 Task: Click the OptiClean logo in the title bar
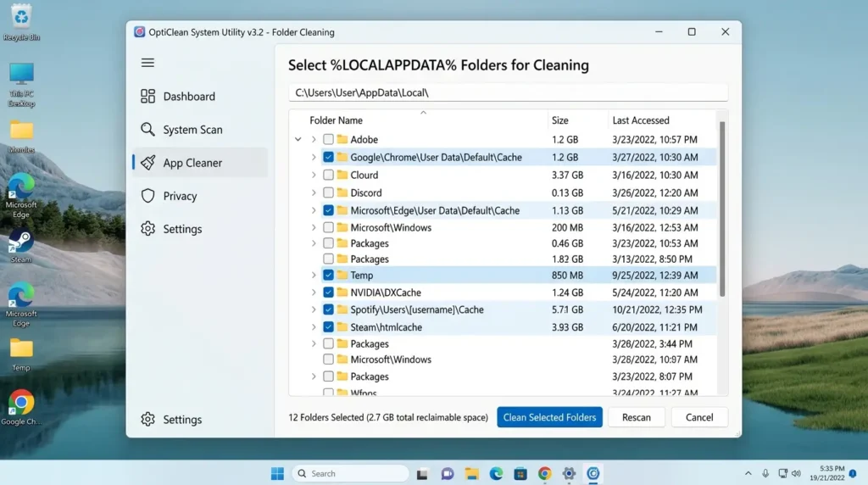click(x=140, y=32)
